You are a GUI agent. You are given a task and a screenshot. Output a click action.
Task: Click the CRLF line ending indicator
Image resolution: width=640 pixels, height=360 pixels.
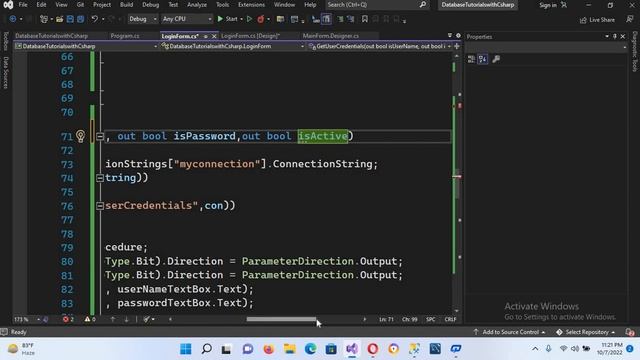click(450, 319)
